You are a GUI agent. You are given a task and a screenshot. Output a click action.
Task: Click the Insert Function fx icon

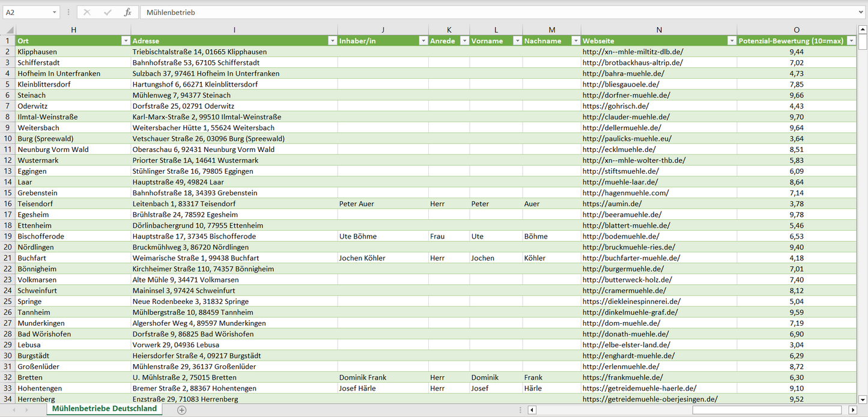127,12
